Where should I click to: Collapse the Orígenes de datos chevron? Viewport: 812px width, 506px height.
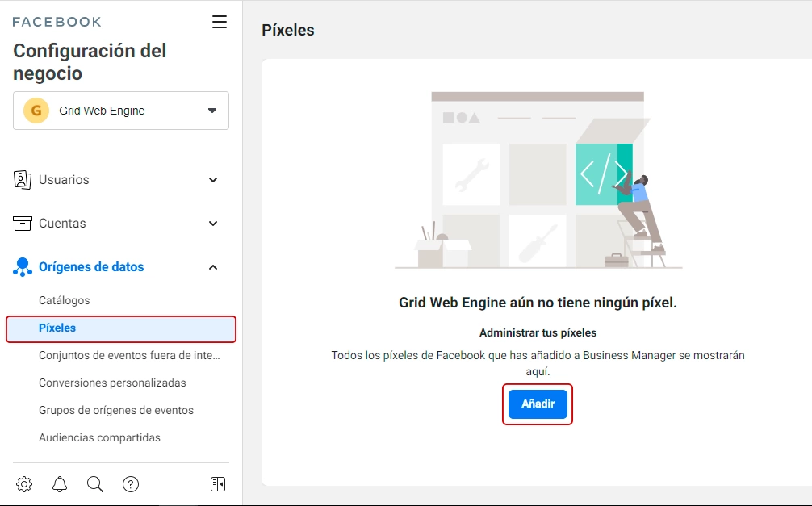coord(213,267)
